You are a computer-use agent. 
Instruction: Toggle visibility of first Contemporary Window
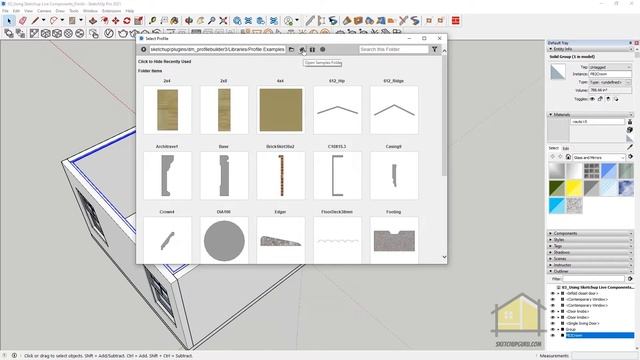click(553, 300)
